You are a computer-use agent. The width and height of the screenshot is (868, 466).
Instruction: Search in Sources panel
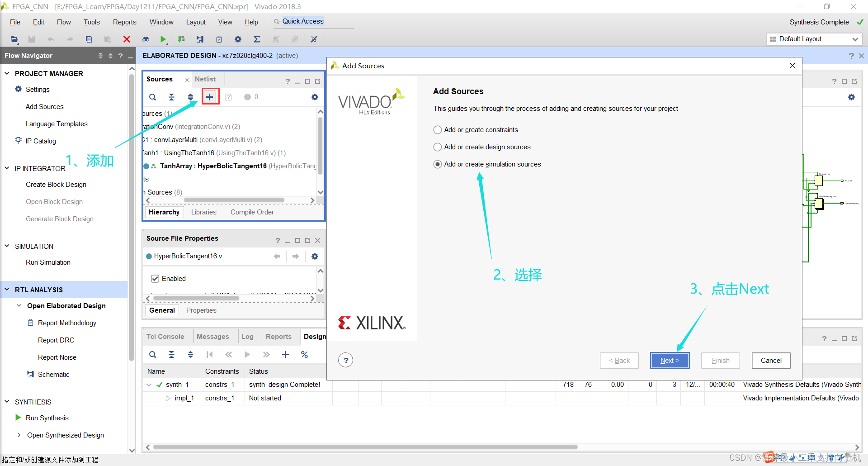[x=153, y=97]
